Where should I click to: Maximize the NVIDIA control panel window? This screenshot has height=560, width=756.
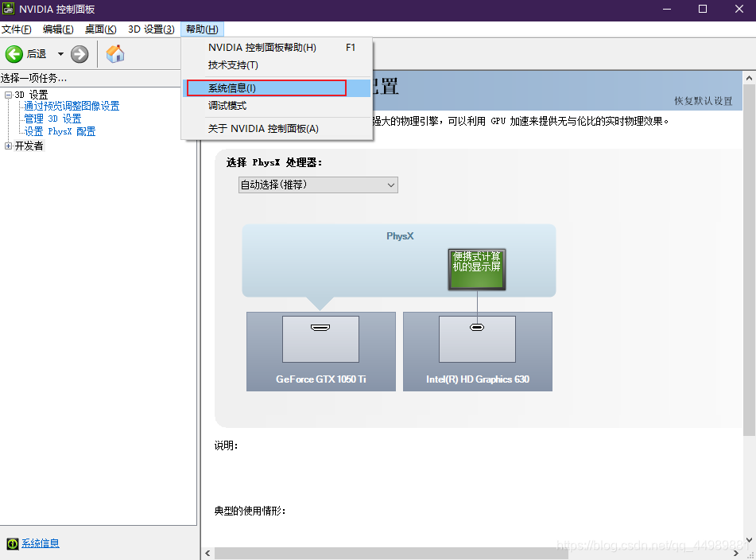tap(703, 10)
